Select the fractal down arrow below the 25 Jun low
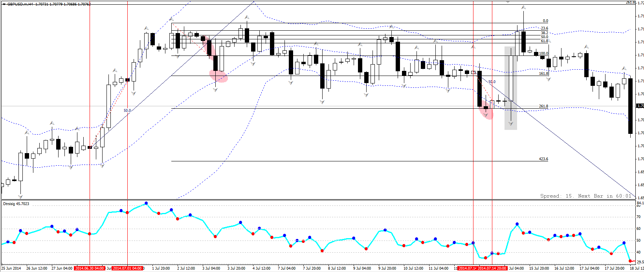This screenshot has height=272, width=644. coord(20,196)
